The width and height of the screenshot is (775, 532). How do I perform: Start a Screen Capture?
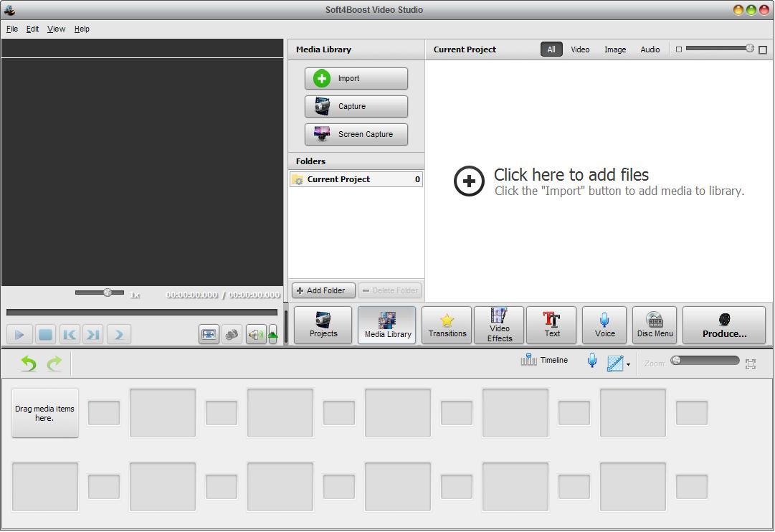[x=356, y=134]
